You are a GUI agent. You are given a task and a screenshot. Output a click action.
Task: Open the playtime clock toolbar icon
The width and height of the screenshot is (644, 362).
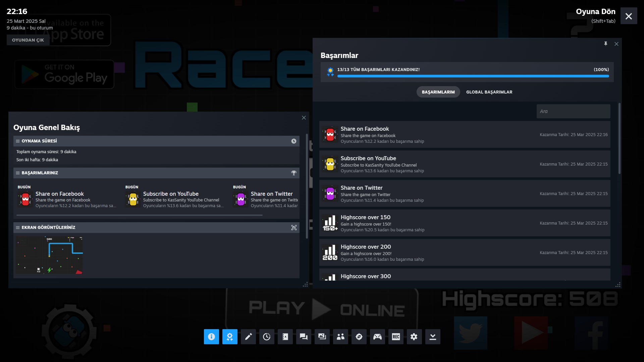point(267,337)
